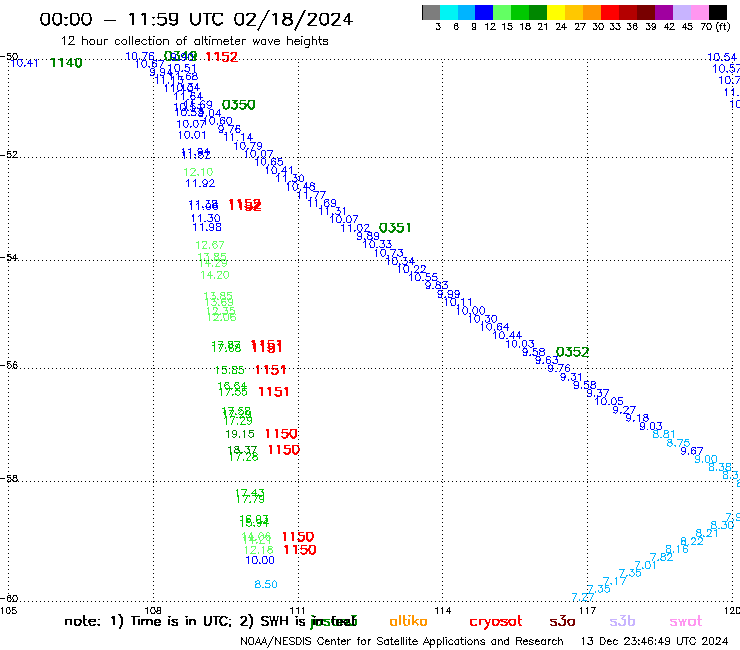Click the cyan swatch in the color scale
740x650 pixels.
click(449, 12)
